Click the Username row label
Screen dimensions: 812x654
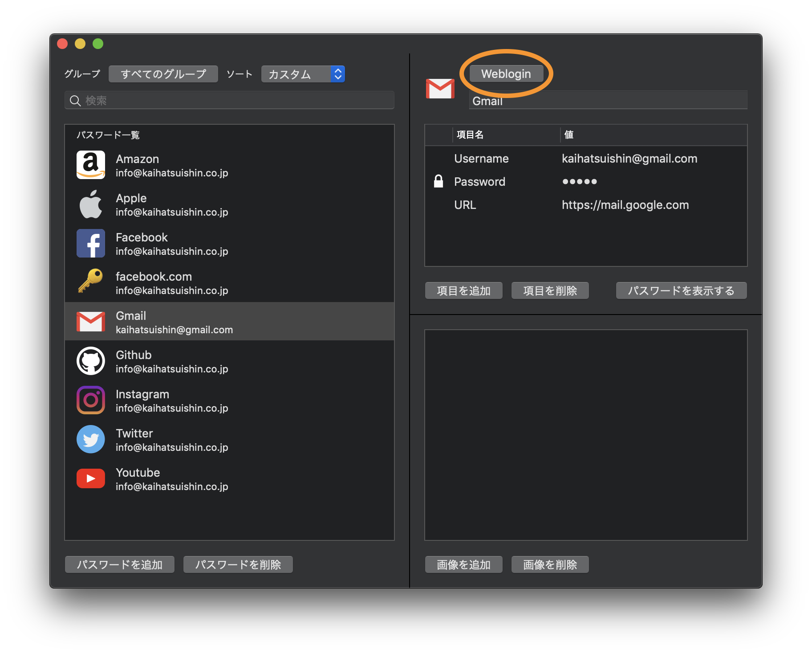pos(481,159)
